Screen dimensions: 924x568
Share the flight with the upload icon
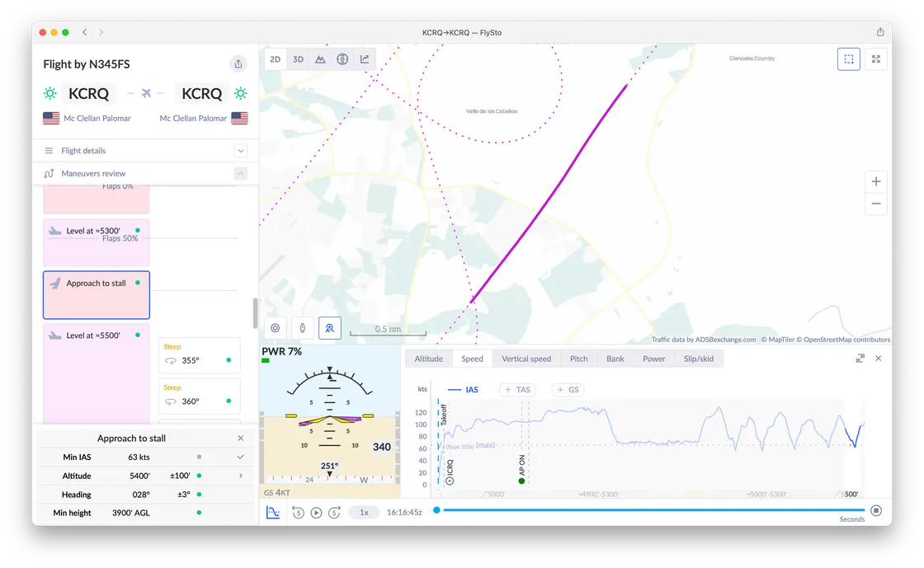pyautogui.click(x=238, y=63)
